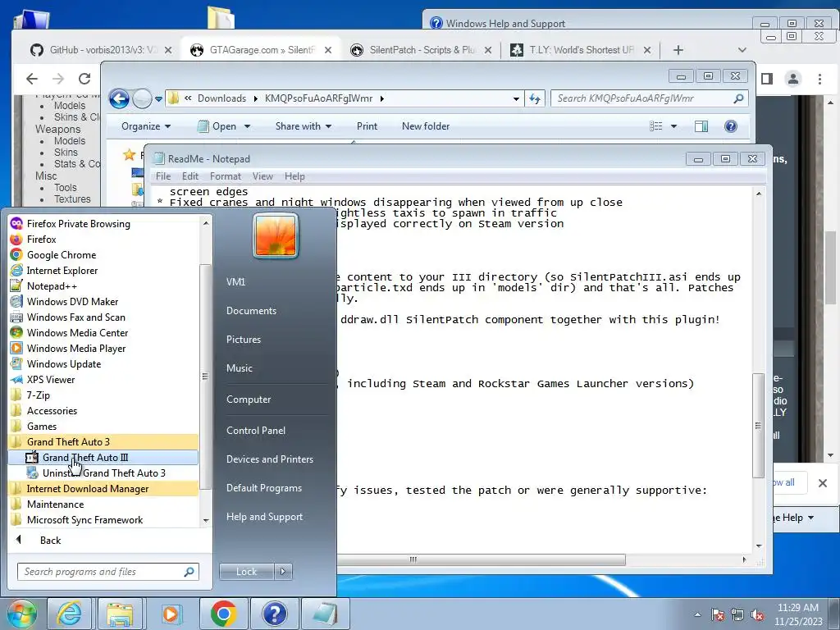
Task: Click the Notepad vertical scrollbar thumb
Action: click(x=758, y=426)
